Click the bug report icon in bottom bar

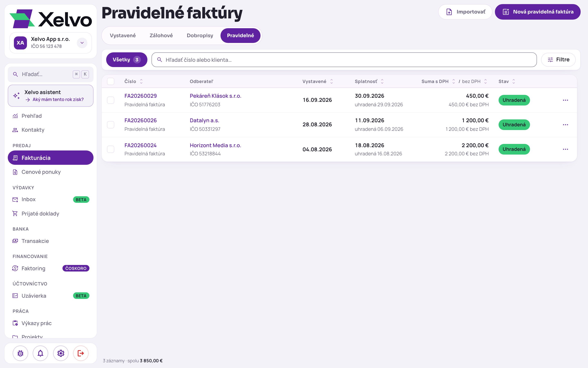pyautogui.click(x=20, y=353)
